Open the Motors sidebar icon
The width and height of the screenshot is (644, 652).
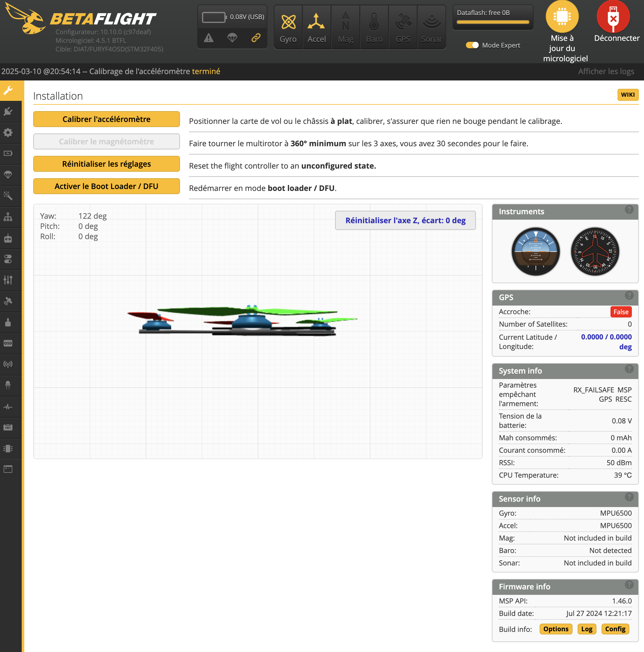(8, 322)
